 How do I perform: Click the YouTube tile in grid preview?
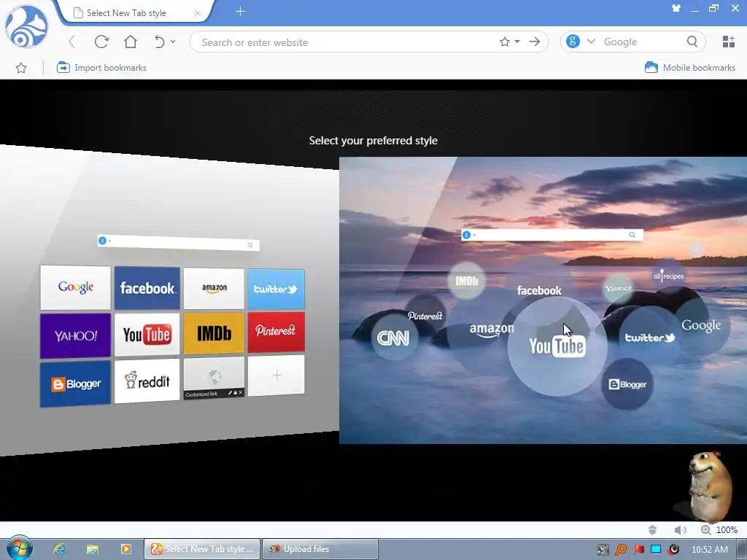(147, 334)
